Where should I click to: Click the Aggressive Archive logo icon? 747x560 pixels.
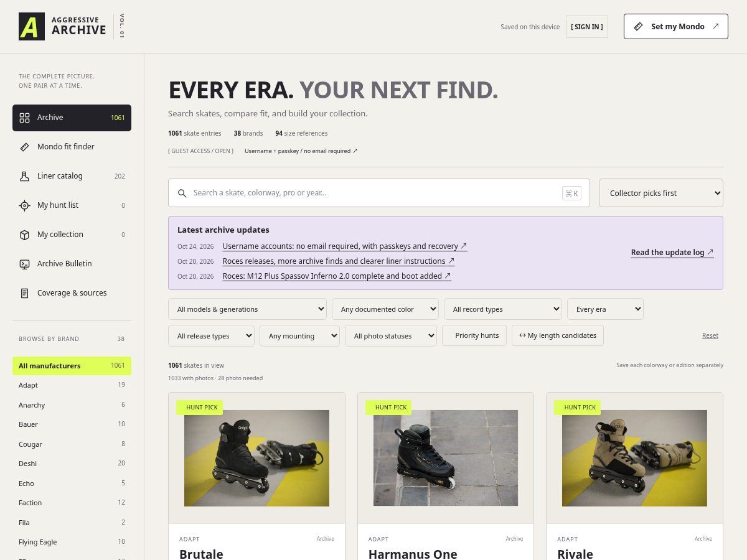point(32,27)
